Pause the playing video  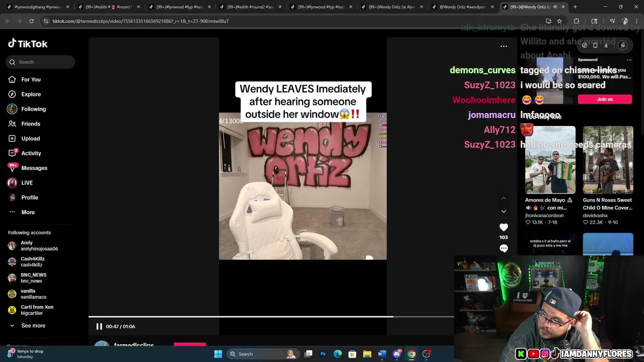pos(99,326)
